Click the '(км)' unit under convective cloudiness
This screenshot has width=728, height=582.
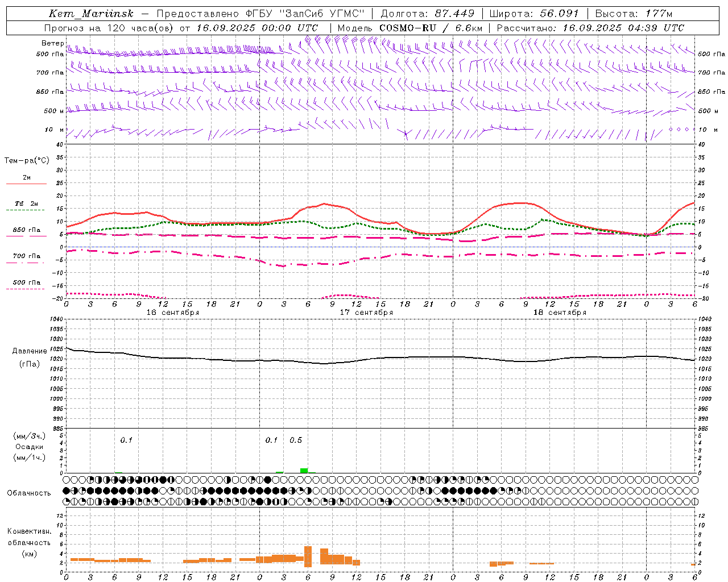click(x=29, y=554)
